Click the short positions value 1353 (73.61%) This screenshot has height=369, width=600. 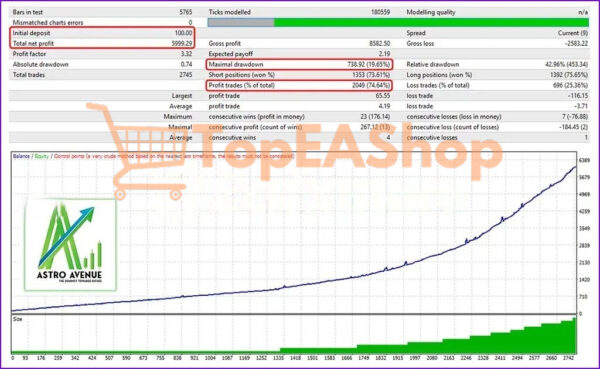(371, 75)
